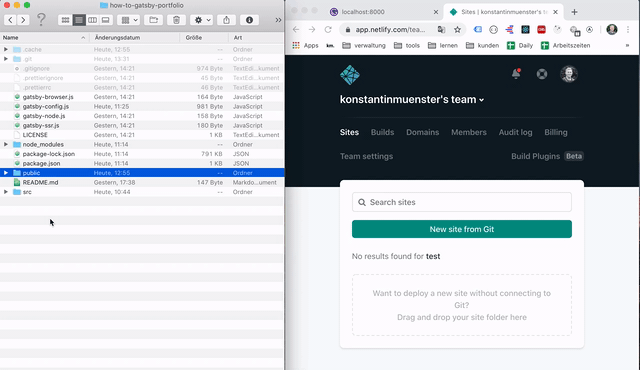
Task: Bookmark this page with star icon
Action: click(457, 29)
